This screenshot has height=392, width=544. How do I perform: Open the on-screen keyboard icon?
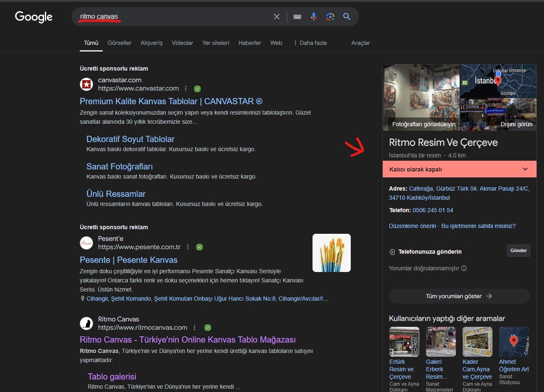(297, 17)
